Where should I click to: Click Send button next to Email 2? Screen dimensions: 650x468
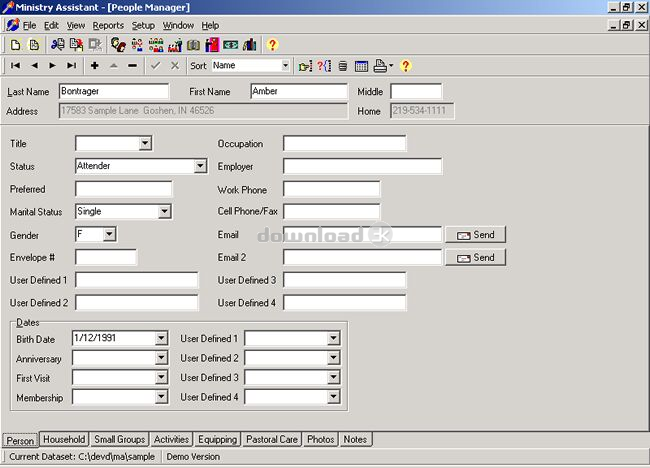(475, 257)
